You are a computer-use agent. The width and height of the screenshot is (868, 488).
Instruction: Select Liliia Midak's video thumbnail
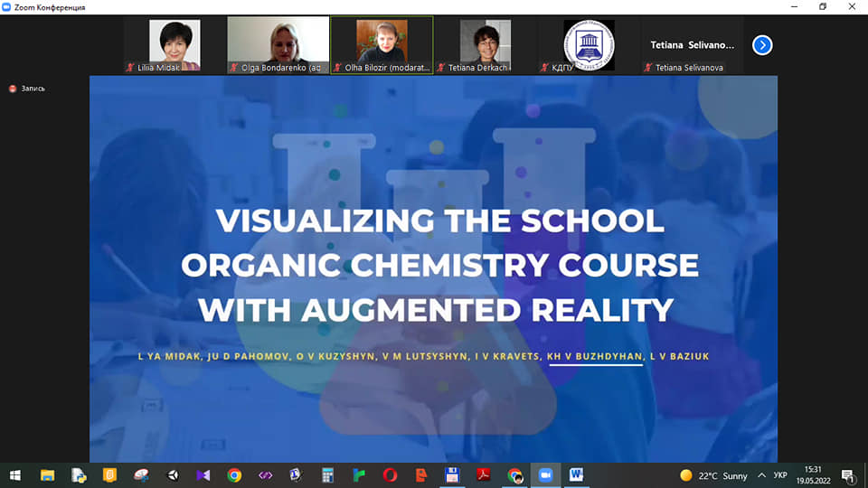(175, 45)
